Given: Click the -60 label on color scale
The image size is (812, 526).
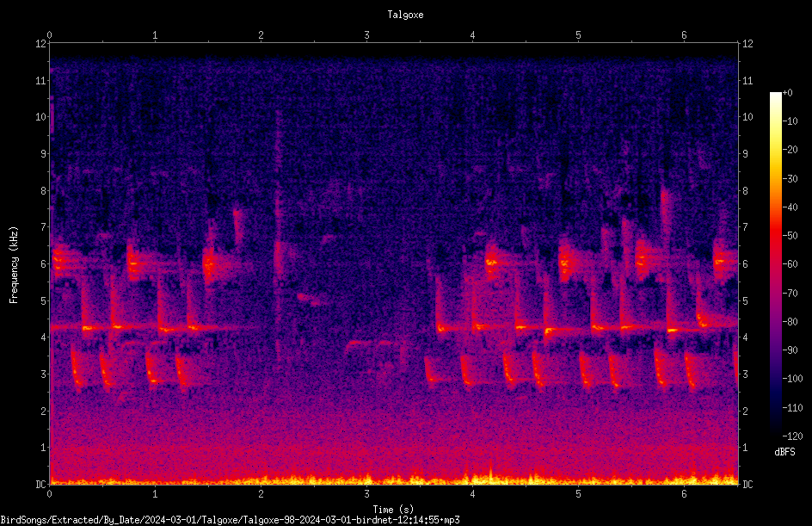Looking at the screenshot, I should tap(790, 264).
